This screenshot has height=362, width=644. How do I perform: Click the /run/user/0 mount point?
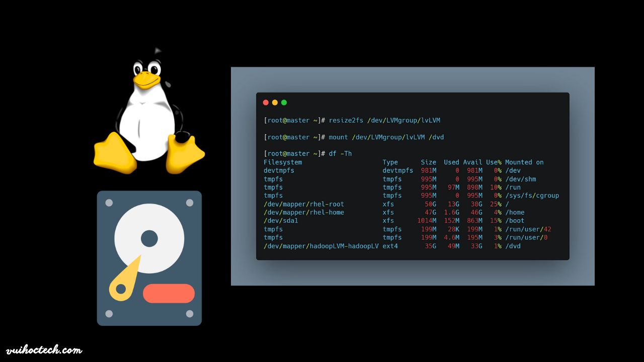pos(526,237)
